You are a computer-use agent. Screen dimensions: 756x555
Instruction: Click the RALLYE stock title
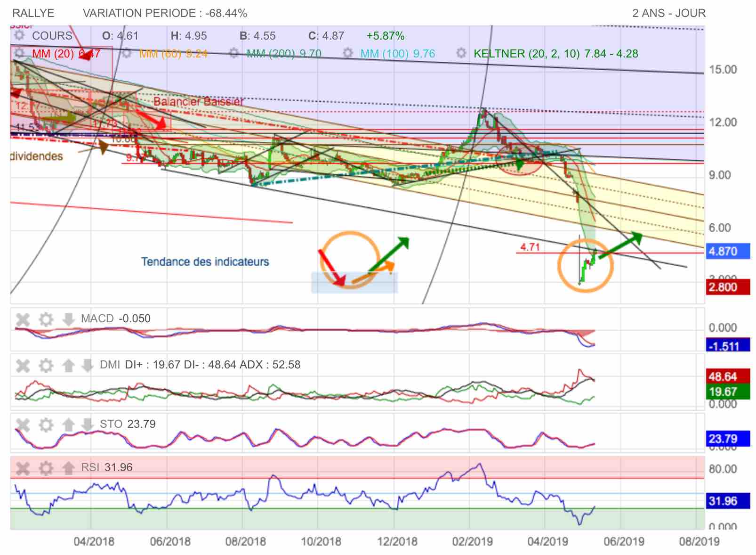point(33,13)
